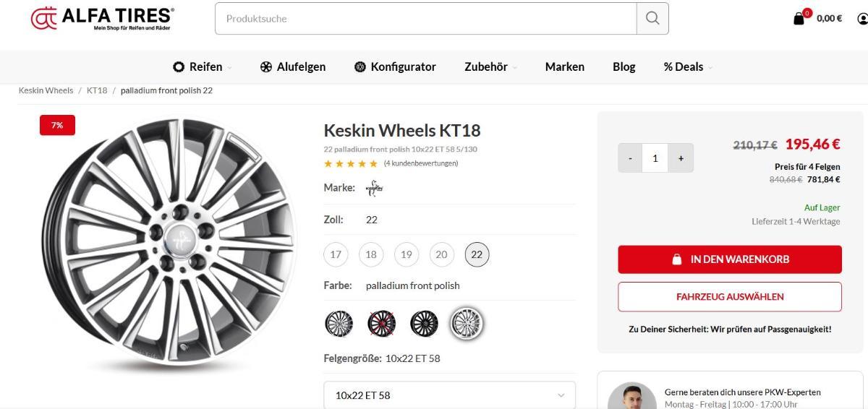Expand the % Deals menu

[x=688, y=67]
